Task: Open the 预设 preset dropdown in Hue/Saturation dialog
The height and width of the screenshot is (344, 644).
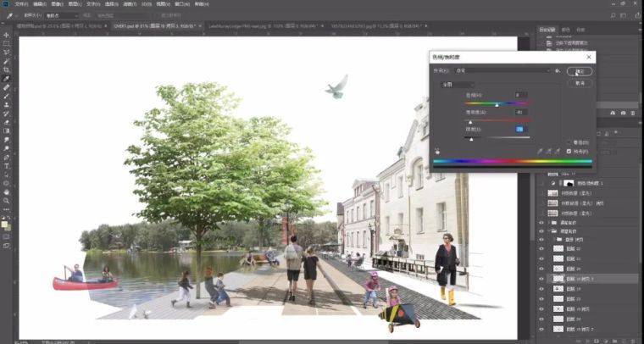Action: (x=503, y=70)
